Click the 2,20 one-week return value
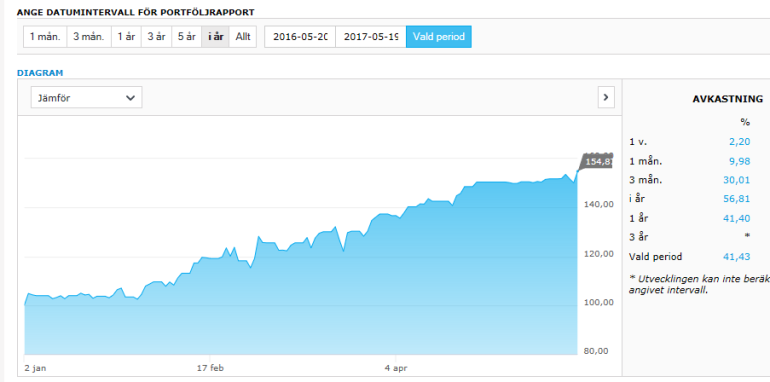 coord(740,141)
